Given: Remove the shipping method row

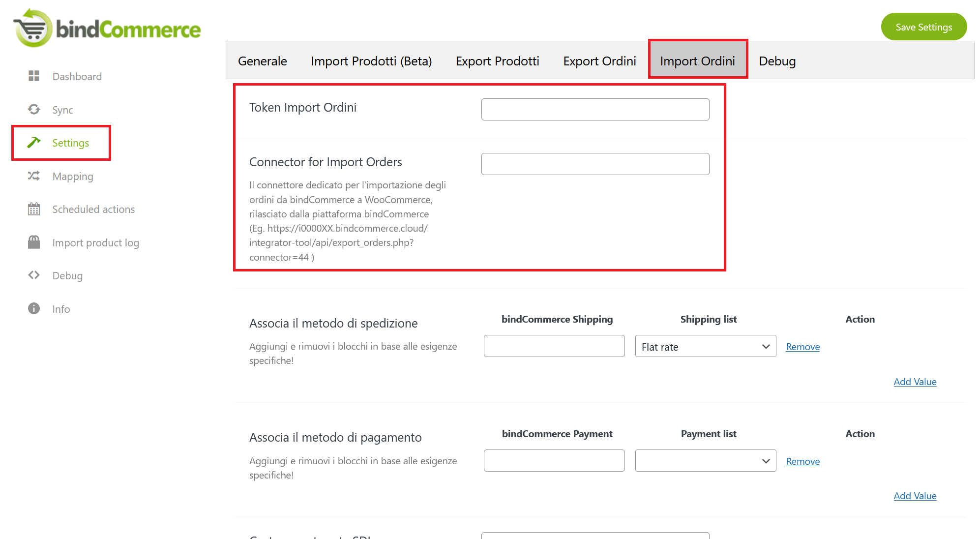Looking at the screenshot, I should (x=802, y=347).
